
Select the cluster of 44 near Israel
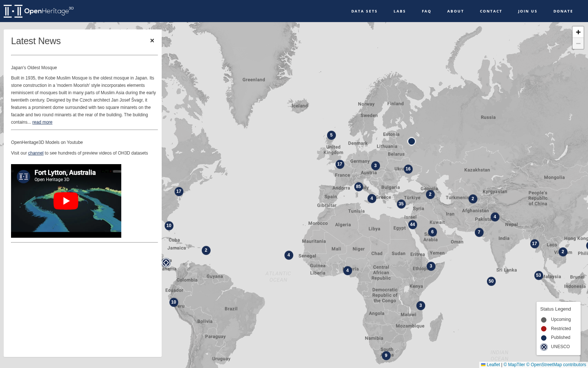tap(412, 224)
